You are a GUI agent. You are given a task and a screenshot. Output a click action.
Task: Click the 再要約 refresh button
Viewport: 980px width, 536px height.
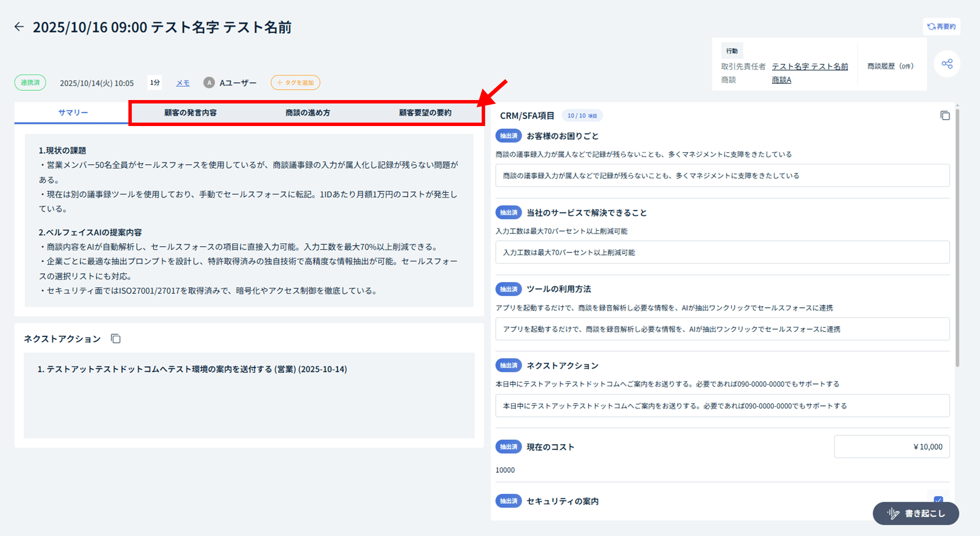pyautogui.click(x=941, y=26)
